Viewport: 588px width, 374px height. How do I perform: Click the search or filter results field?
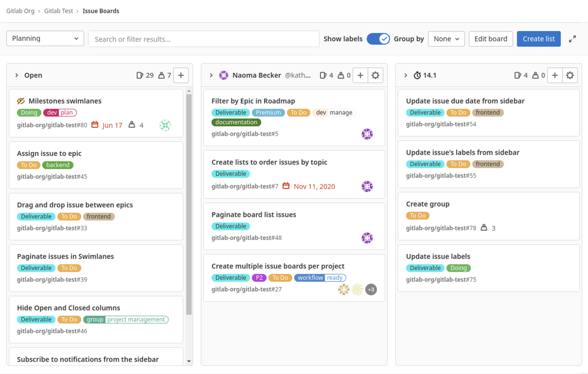click(x=204, y=39)
